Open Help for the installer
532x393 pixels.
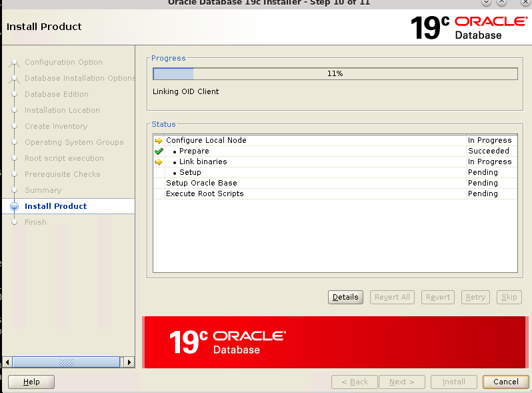click(x=31, y=382)
